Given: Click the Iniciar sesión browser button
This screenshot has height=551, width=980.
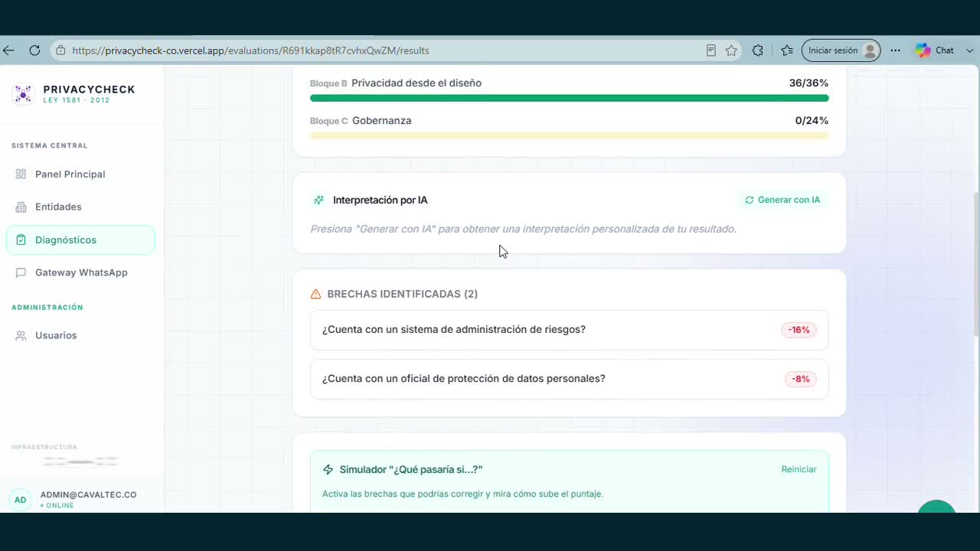Looking at the screenshot, I should click(x=841, y=51).
